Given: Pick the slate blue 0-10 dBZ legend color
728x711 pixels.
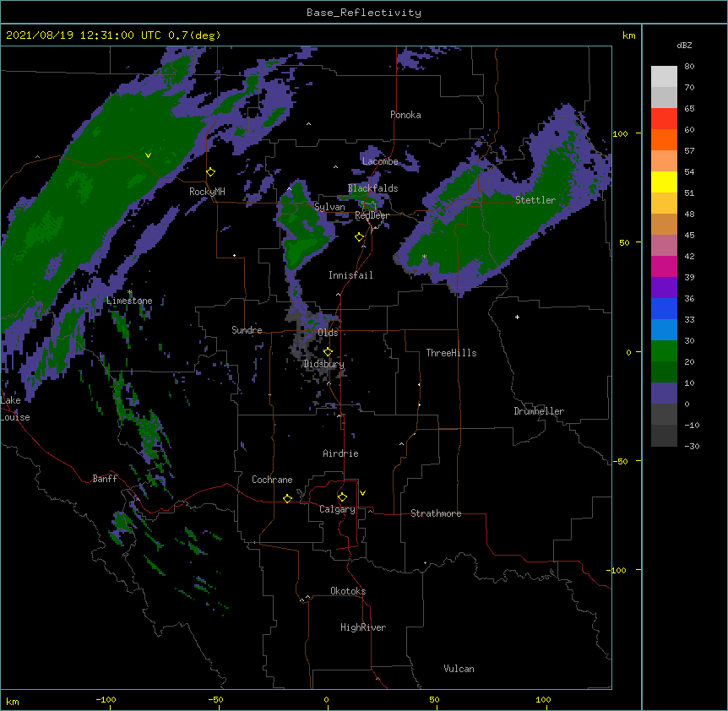Looking at the screenshot, I should tap(664, 393).
